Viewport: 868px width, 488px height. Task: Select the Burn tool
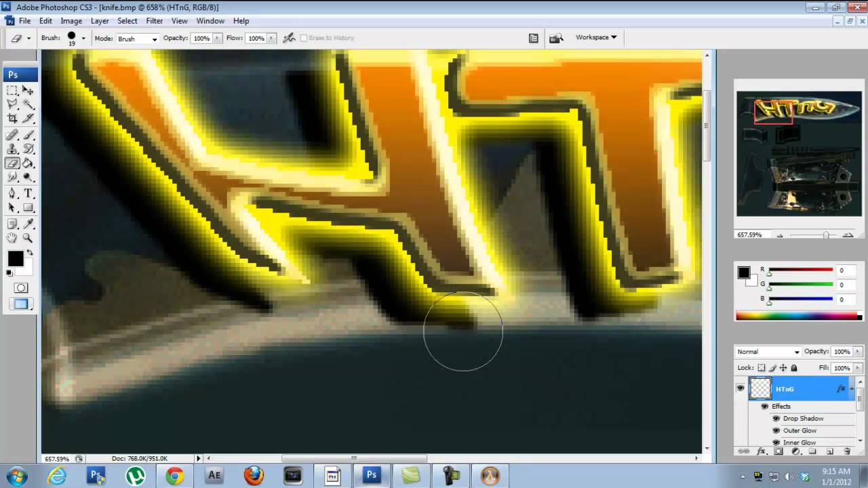point(28,178)
